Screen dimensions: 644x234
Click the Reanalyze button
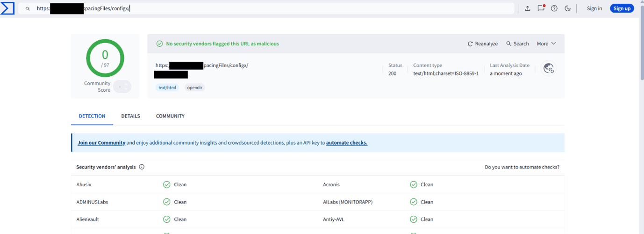click(483, 44)
